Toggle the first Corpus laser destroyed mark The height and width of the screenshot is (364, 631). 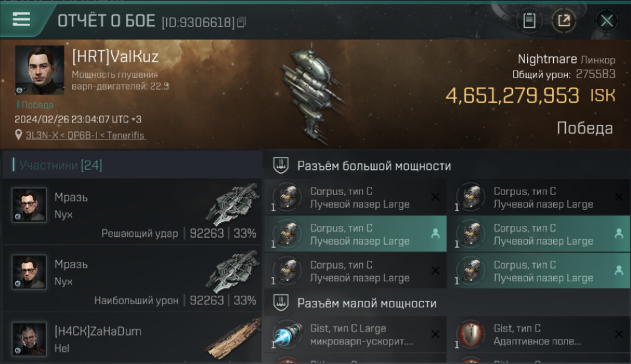[x=435, y=197]
